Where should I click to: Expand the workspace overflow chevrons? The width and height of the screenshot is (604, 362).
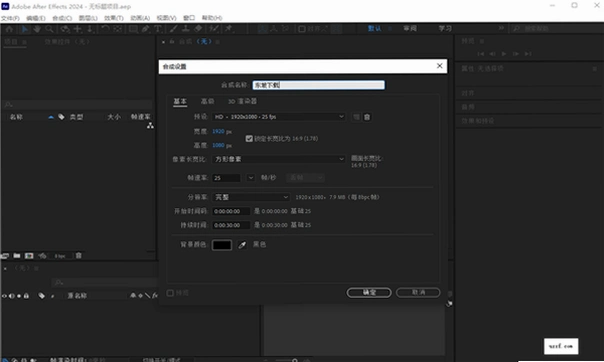tap(501, 28)
